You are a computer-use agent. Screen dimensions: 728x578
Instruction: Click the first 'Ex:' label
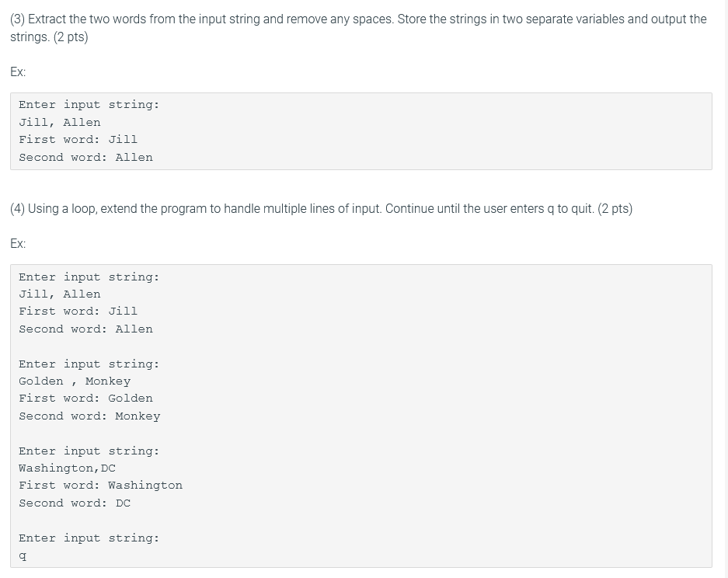click(18, 72)
